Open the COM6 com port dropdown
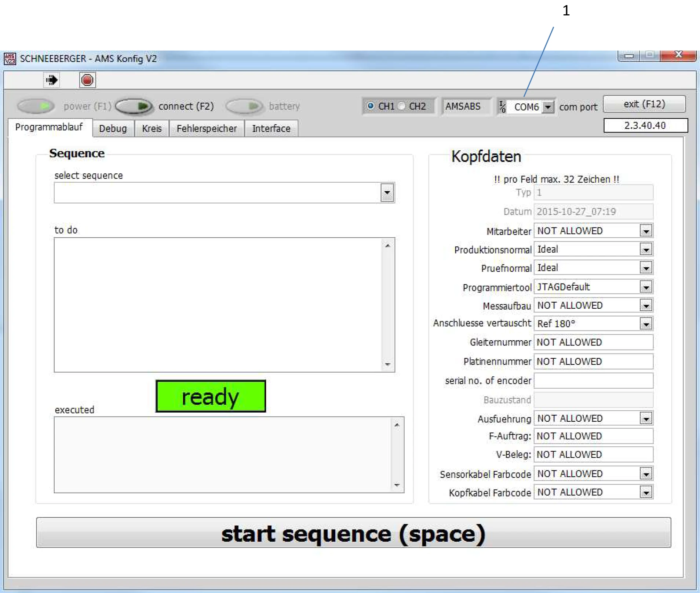Viewport: 700px width, 593px height. pyautogui.click(x=548, y=107)
